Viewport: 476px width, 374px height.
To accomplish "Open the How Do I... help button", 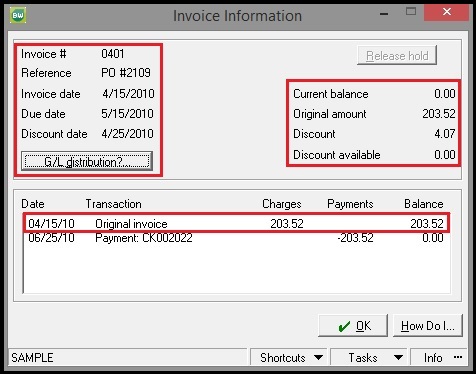I will [428, 326].
